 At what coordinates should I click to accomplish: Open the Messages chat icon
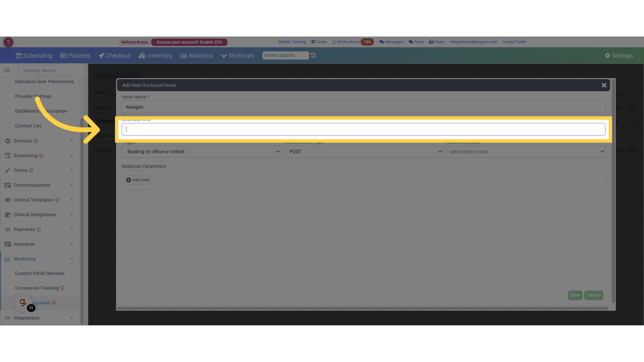point(382,42)
